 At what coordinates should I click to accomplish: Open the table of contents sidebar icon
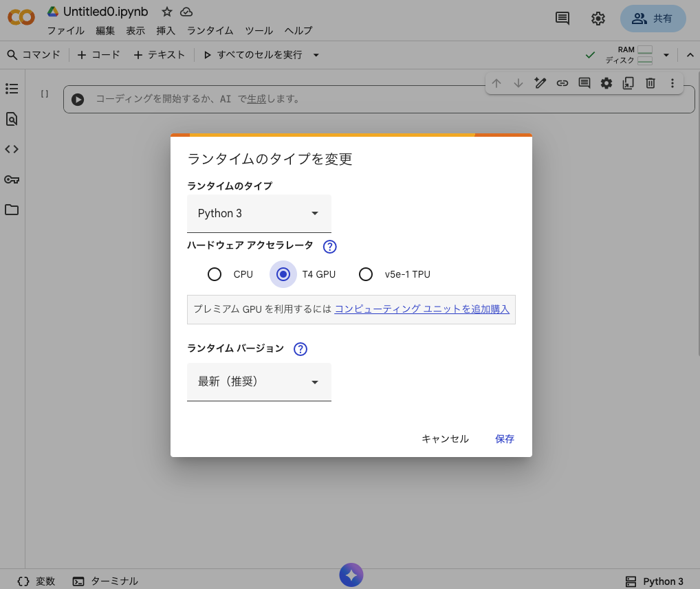(x=12, y=89)
